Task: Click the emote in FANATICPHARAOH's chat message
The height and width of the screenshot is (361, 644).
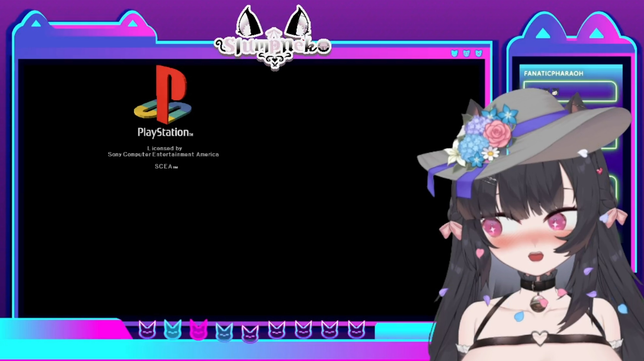Action: click(555, 92)
